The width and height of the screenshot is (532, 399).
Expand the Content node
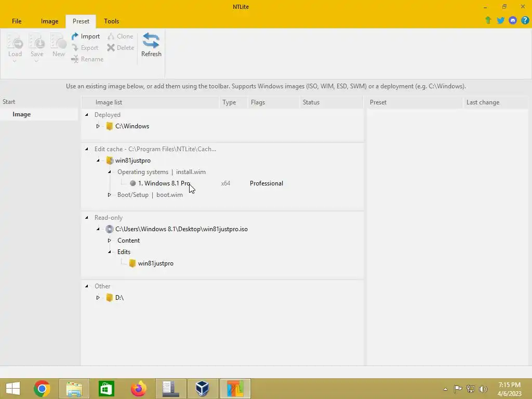point(109,241)
